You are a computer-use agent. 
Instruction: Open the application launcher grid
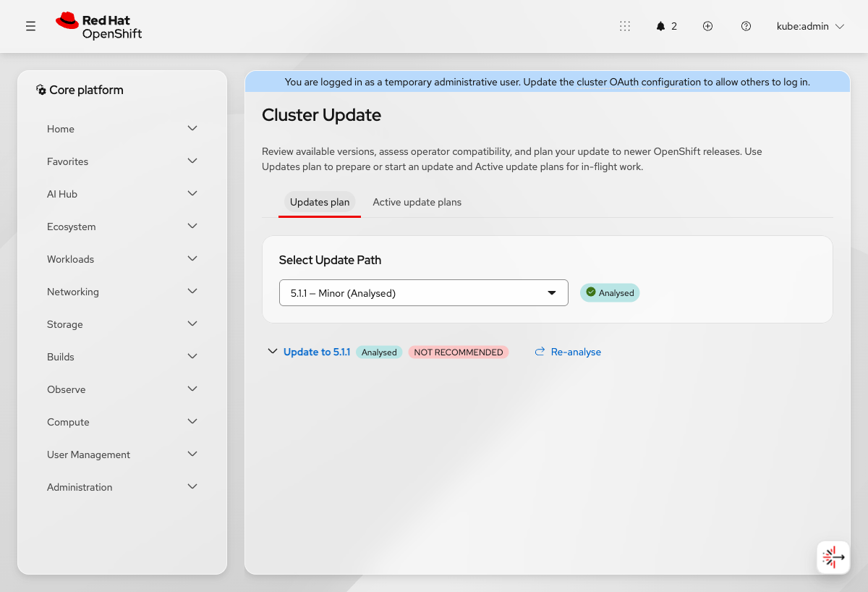[x=625, y=26]
